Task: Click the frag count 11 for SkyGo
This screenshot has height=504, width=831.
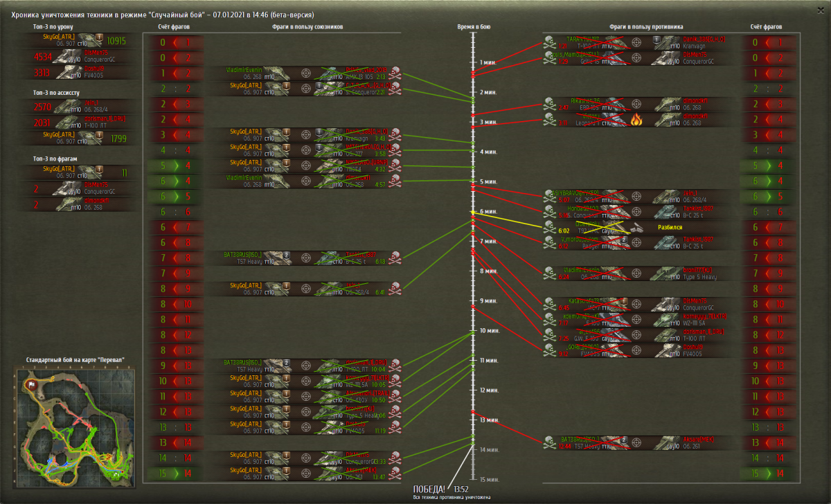Action: tap(125, 172)
